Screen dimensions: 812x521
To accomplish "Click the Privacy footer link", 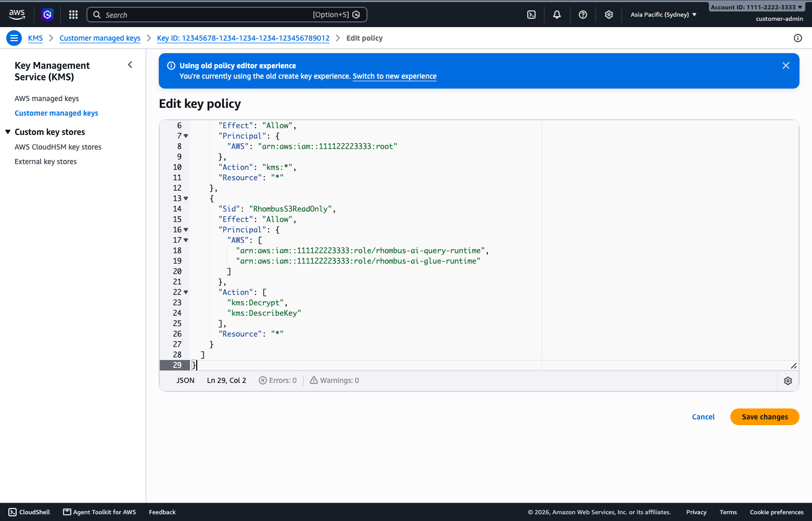I will coord(696,512).
